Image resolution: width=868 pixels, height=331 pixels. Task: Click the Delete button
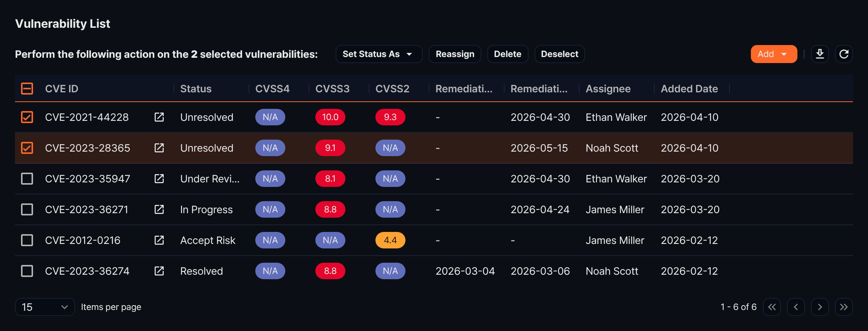point(508,54)
